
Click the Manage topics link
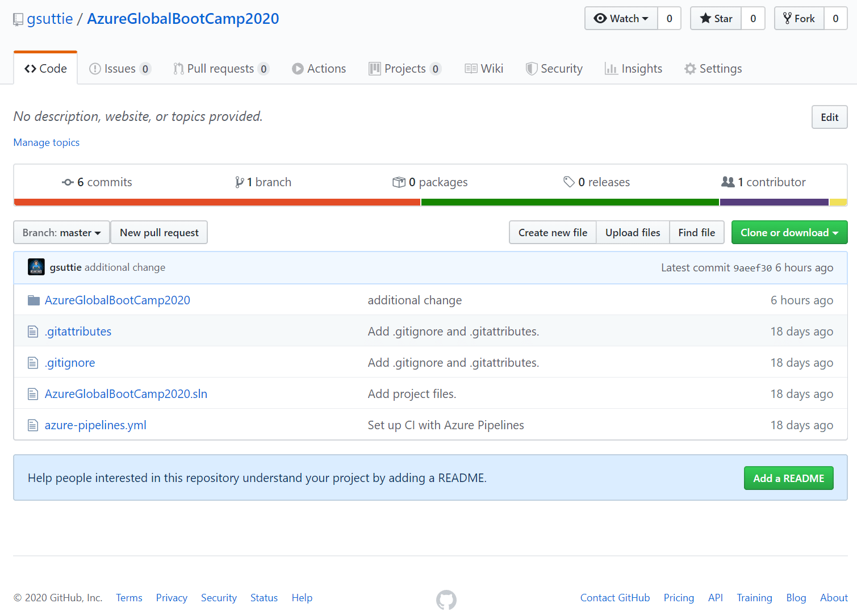click(47, 143)
